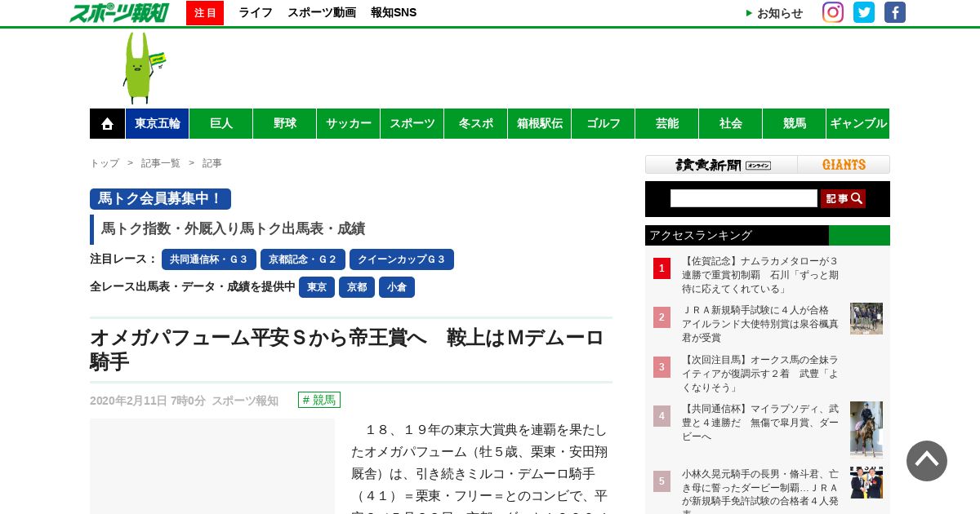Open ranking 4 article about マイラプソディ
This screenshot has width=980, height=514.
[x=760, y=422]
